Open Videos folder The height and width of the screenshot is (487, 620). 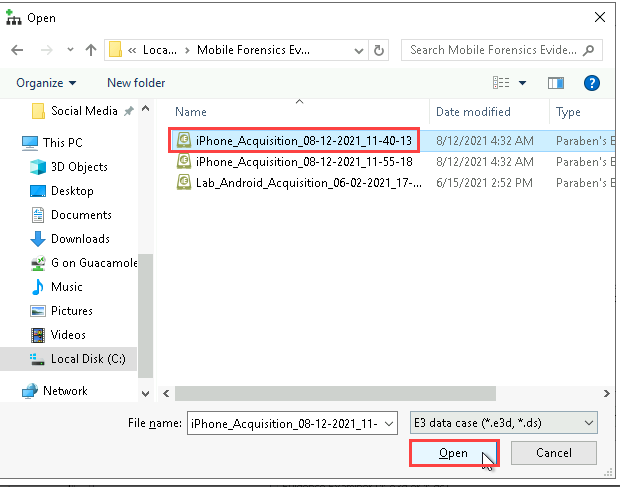tap(68, 335)
